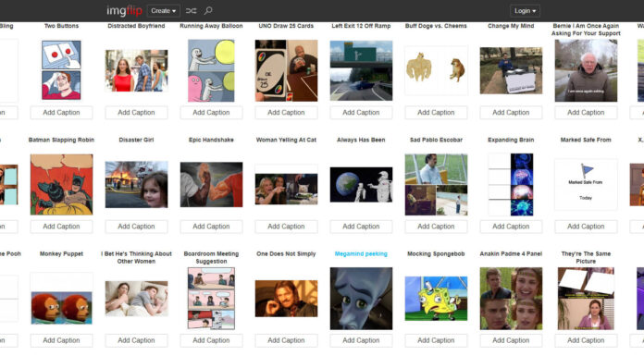Open the Mocking Spongebob title link

(436, 254)
